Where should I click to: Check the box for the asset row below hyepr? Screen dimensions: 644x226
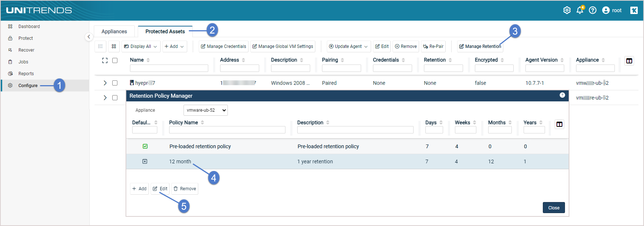pyautogui.click(x=115, y=98)
